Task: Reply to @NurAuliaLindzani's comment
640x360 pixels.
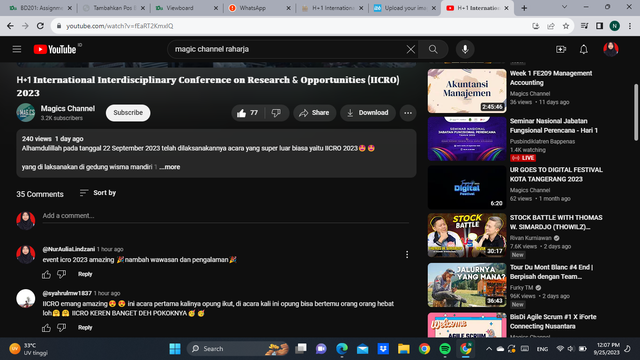Action: (x=85, y=274)
